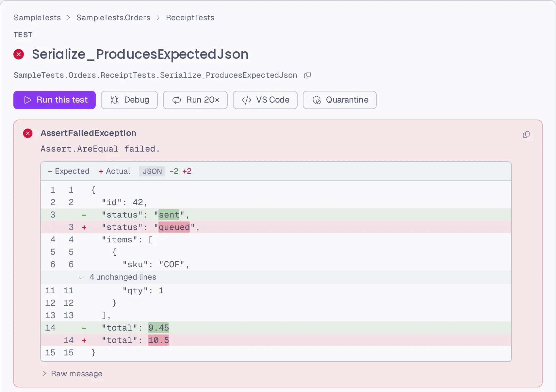Click Run 20× to repeat the test
Image resolution: width=556 pixels, height=392 pixels.
pyautogui.click(x=195, y=100)
